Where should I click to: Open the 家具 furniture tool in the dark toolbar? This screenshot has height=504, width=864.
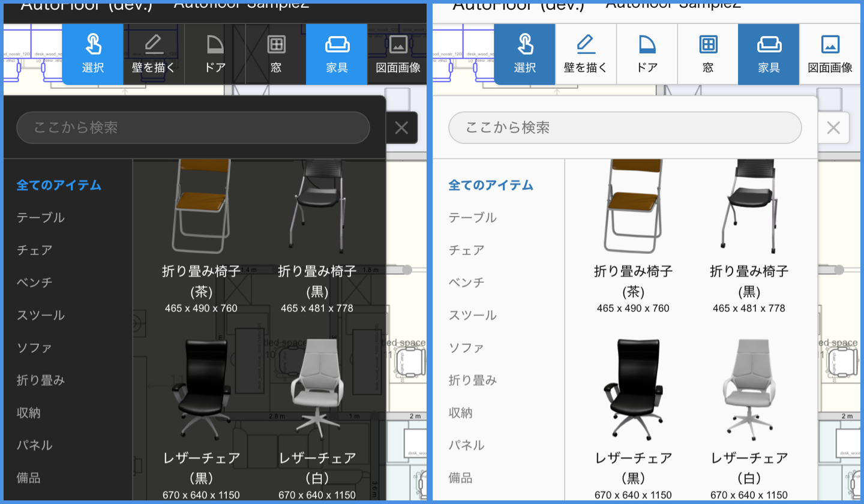click(x=337, y=54)
